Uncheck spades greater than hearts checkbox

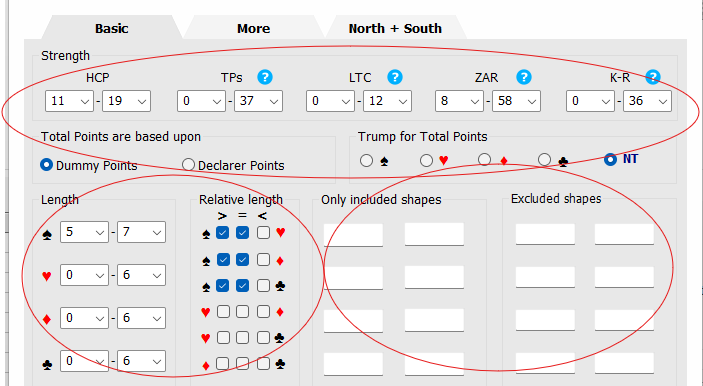223,232
